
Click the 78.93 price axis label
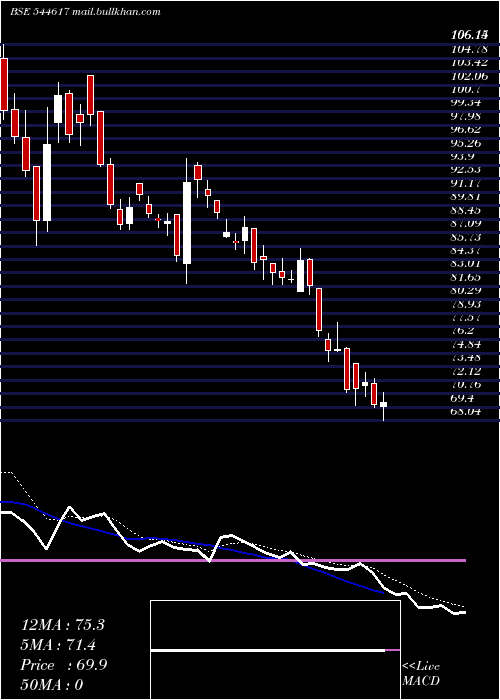click(x=466, y=304)
